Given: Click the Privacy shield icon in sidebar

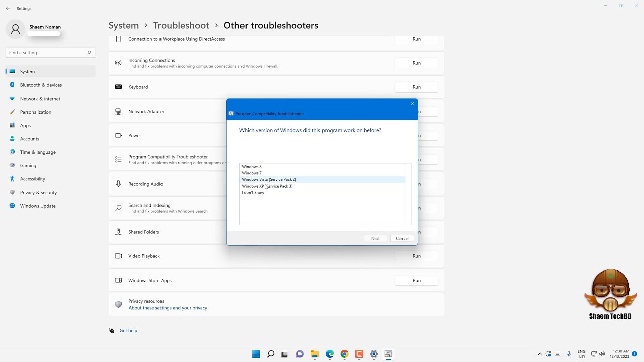Looking at the screenshot, I should click(12, 192).
